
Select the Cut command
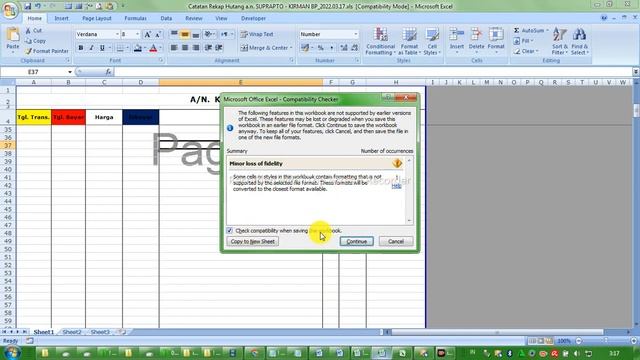[x=33, y=31]
